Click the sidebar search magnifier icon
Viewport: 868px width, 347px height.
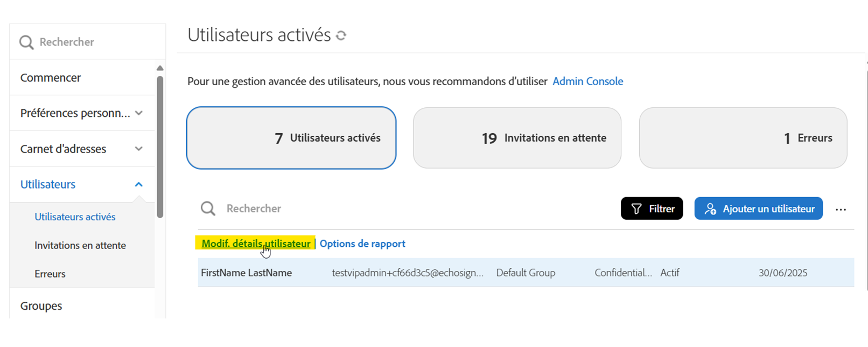tap(26, 41)
